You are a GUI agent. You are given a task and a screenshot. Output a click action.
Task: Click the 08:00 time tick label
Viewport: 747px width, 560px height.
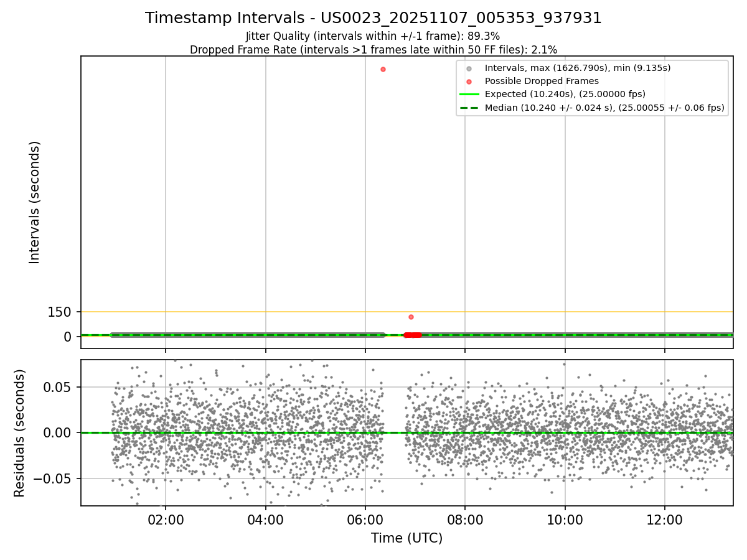tap(465, 519)
